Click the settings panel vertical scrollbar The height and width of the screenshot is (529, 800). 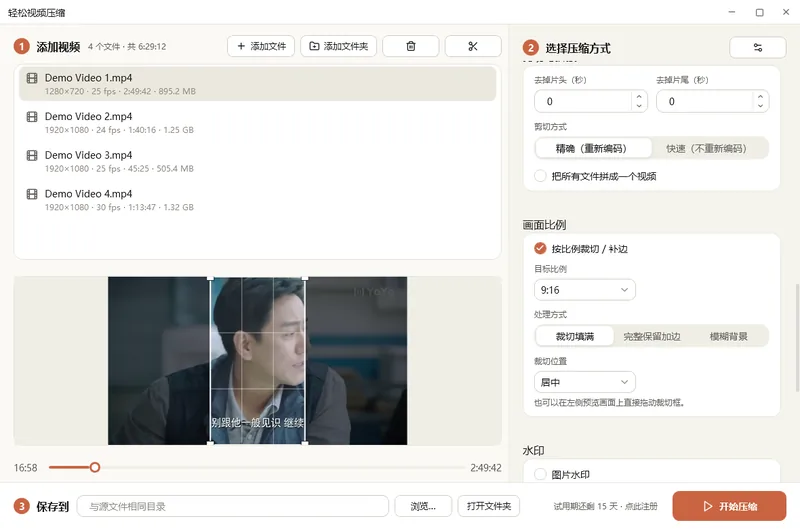797,337
